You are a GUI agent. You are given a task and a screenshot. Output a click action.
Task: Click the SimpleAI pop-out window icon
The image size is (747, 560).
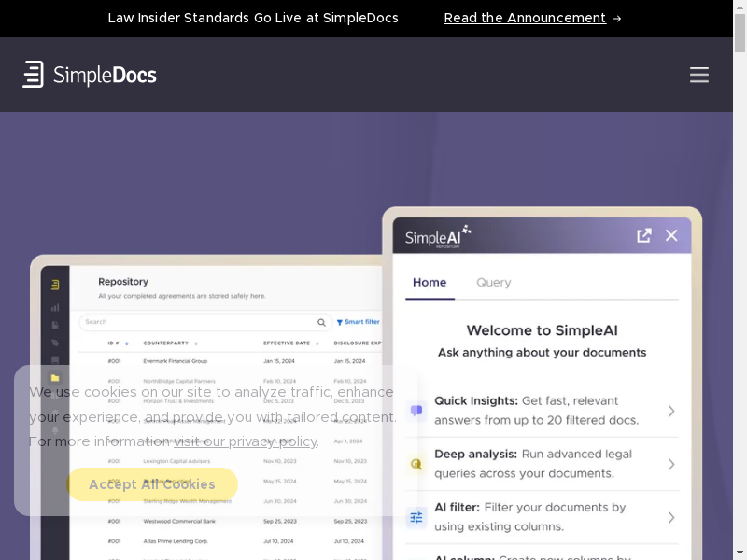click(x=643, y=235)
